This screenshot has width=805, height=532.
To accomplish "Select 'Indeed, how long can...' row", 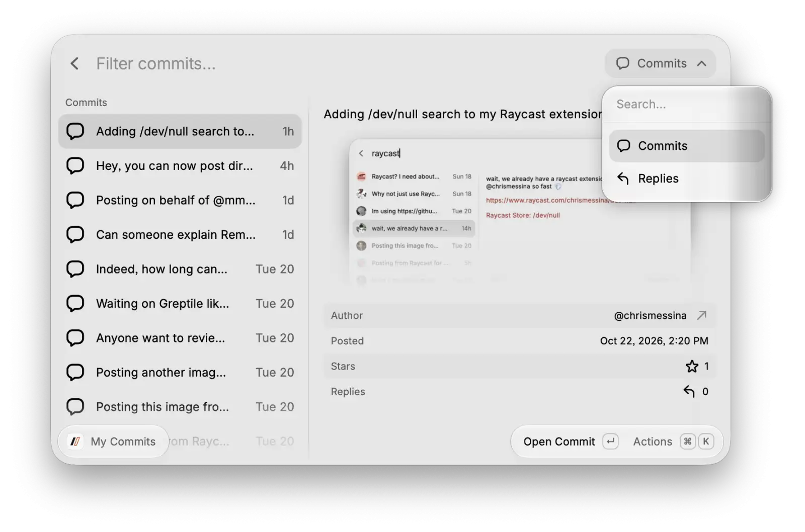I will [180, 269].
